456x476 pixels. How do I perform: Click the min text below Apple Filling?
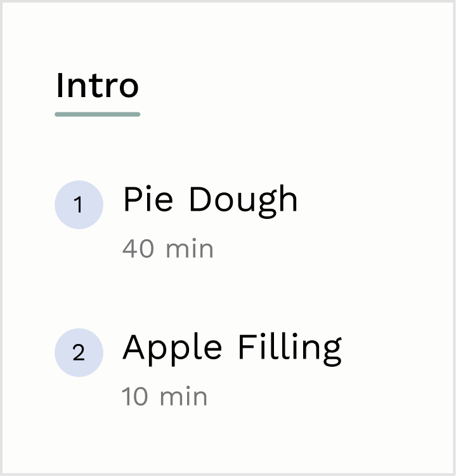click(x=183, y=396)
